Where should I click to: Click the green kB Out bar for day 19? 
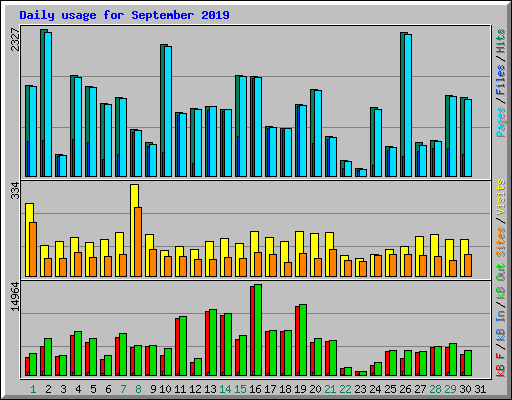(x=303, y=340)
